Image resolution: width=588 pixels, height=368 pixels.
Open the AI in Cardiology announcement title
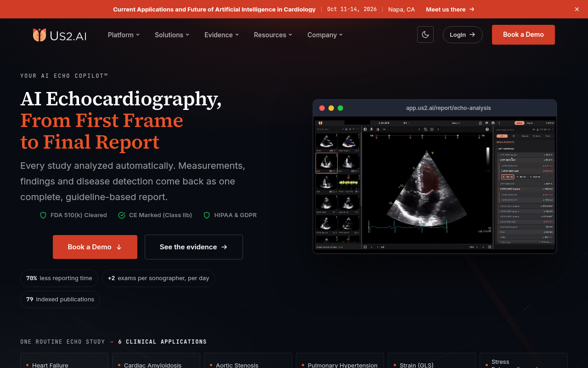[214, 9]
